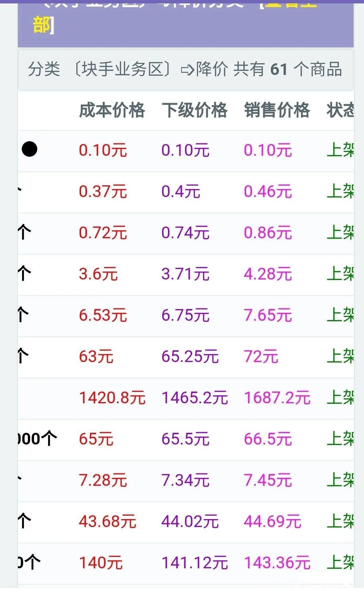Select the 1420.8元 cost price
Screen dimensions: 364x592
click(112, 398)
